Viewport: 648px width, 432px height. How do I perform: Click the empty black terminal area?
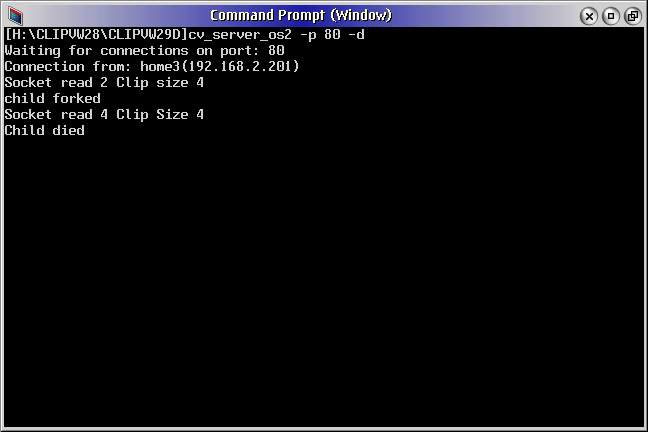point(324,281)
